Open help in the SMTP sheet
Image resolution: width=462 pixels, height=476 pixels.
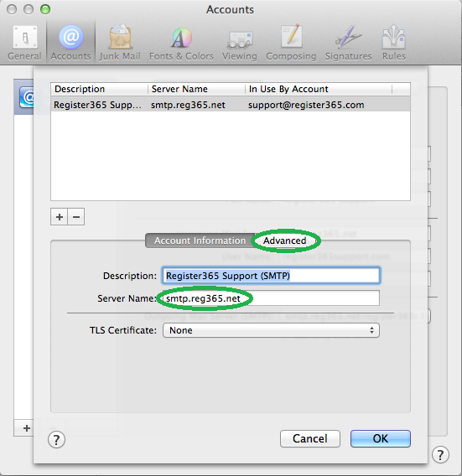(56, 440)
